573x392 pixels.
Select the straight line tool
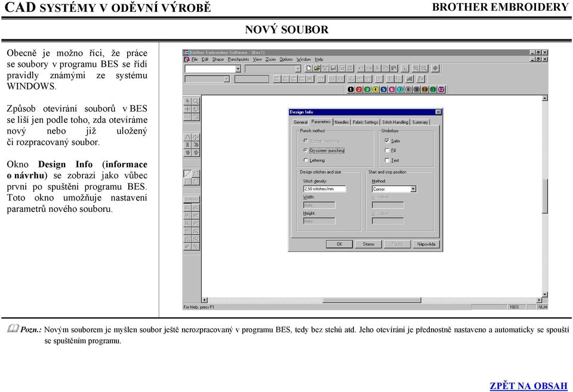click(x=187, y=174)
